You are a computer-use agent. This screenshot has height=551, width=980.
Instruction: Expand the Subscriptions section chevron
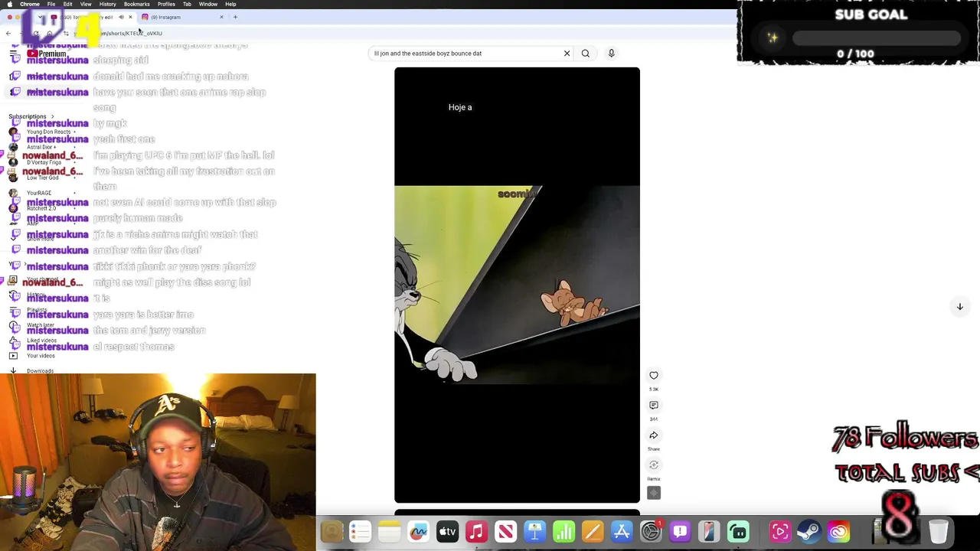(x=52, y=116)
